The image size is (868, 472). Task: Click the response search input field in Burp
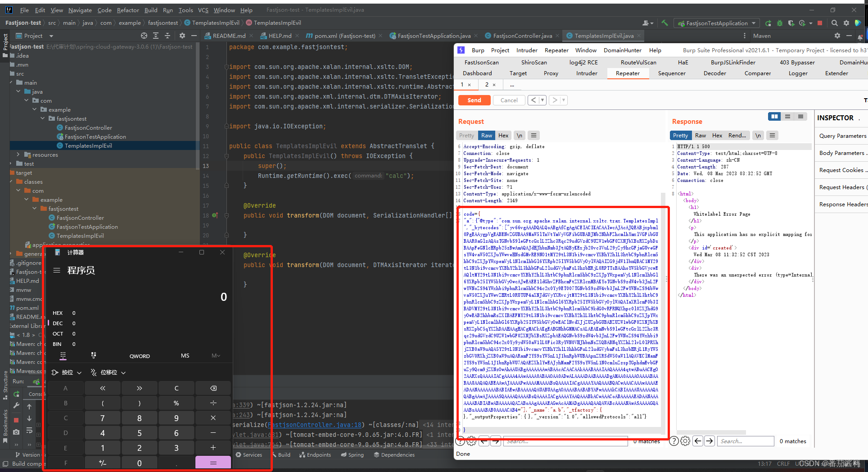tap(746, 441)
